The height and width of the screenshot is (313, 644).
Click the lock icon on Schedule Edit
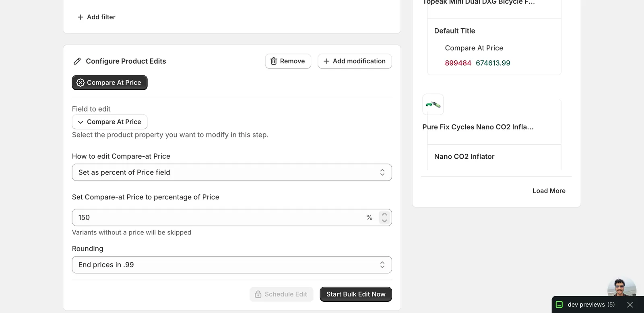coord(258,294)
